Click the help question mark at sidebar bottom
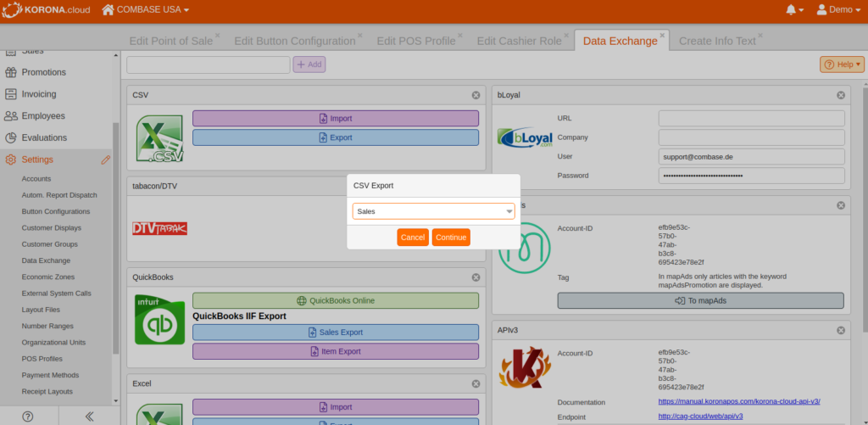Viewport: 868px width, 425px height. [27, 416]
